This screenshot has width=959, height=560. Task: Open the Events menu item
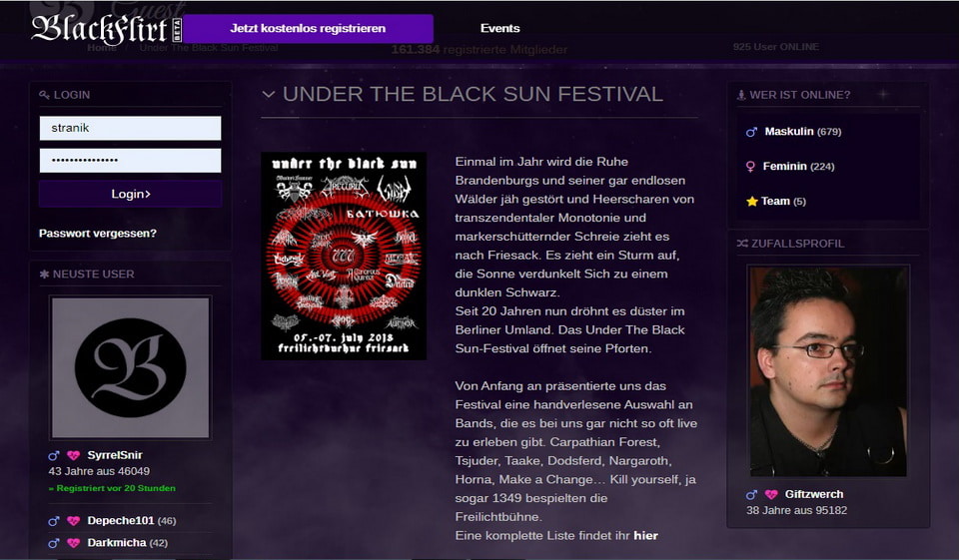[499, 28]
